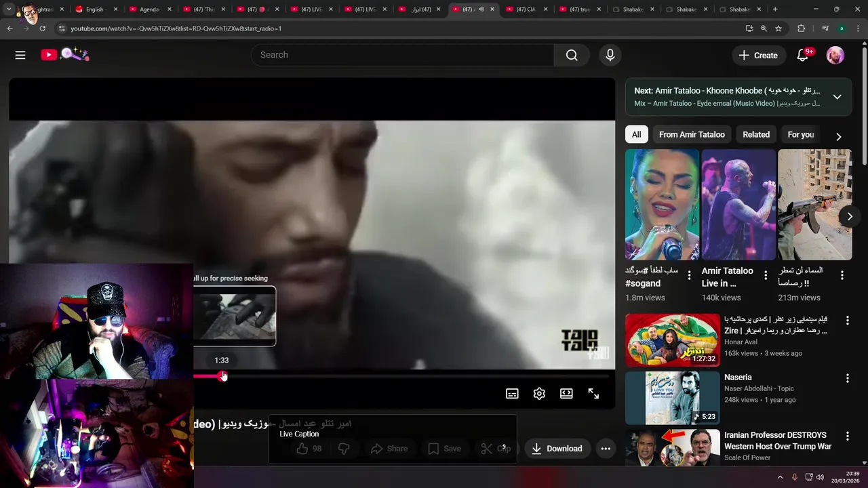Open the taskbar volume icon
868x488 pixels.
coord(820,477)
